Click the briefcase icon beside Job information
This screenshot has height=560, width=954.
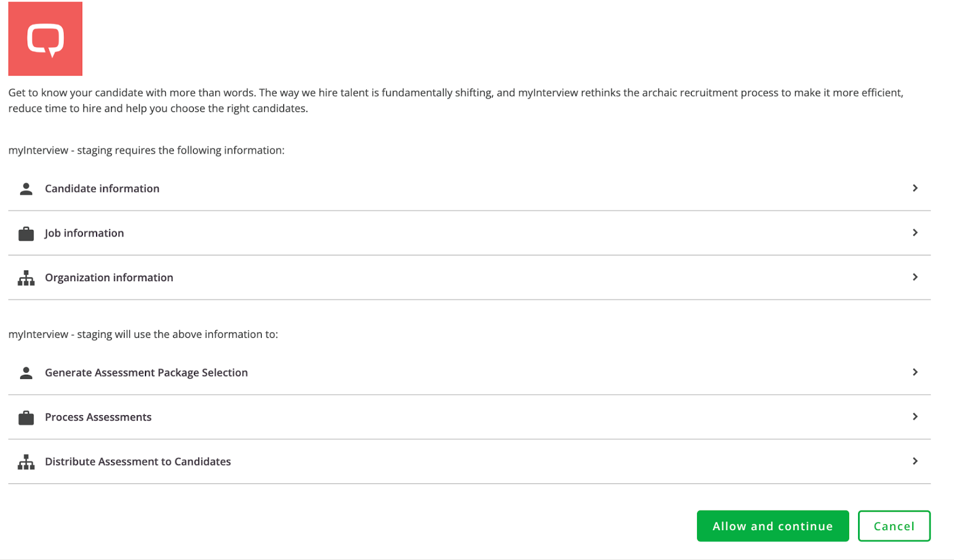coord(26,234)
